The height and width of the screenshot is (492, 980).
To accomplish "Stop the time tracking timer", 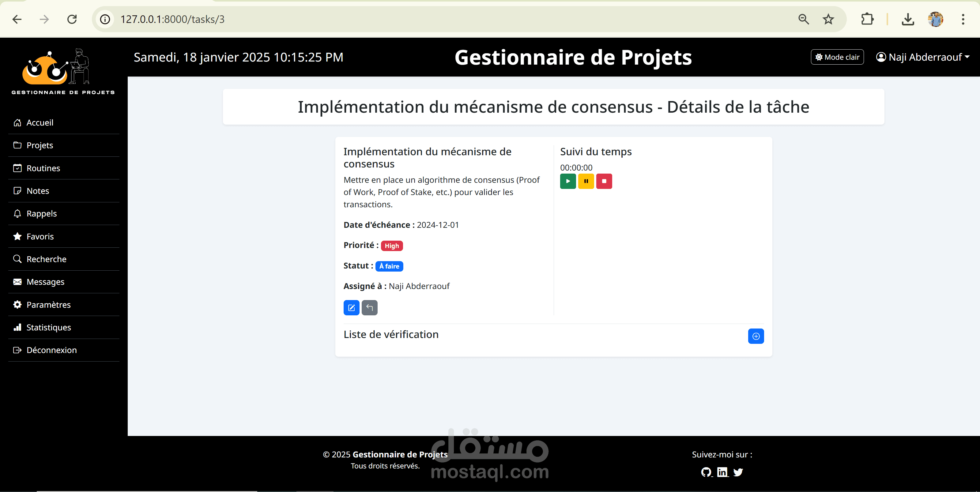I will 604,181.
